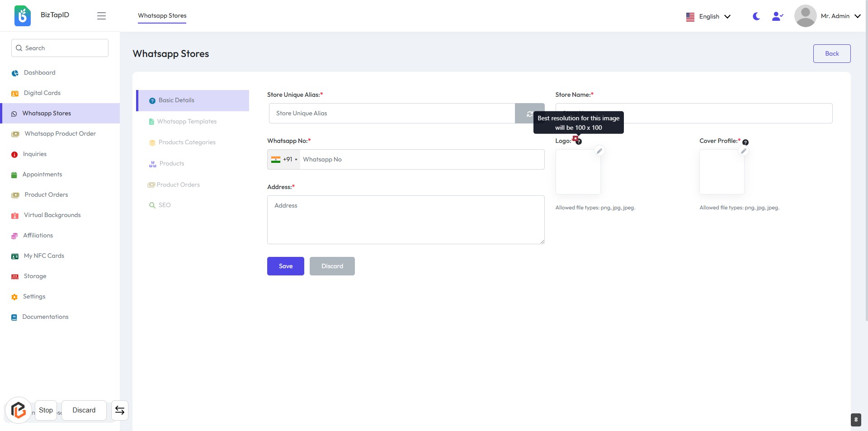Click the pencil edit icon on Logo
Image resolution: width=868 pixels, height=431 pixels.
599,151
